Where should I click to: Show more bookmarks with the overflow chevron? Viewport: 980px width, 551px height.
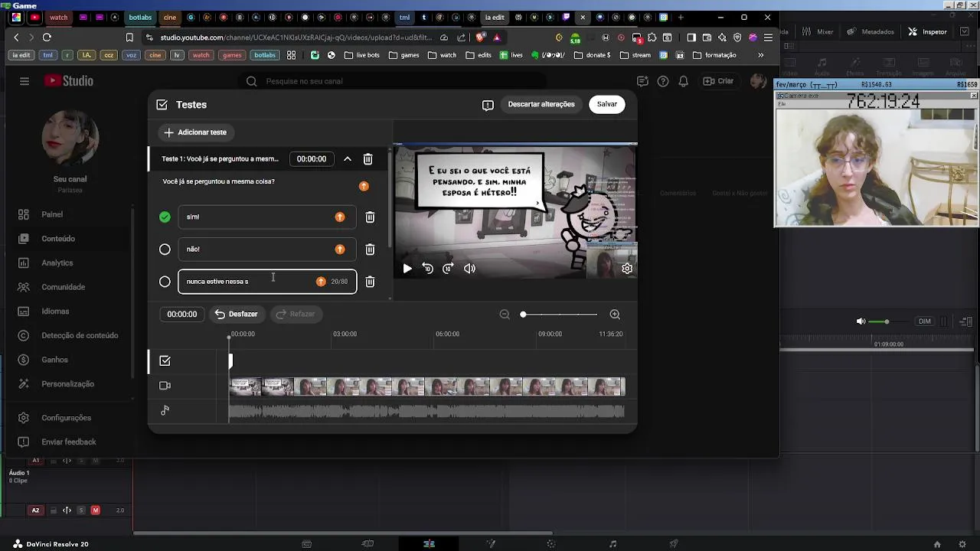click(x=760, y=55)
